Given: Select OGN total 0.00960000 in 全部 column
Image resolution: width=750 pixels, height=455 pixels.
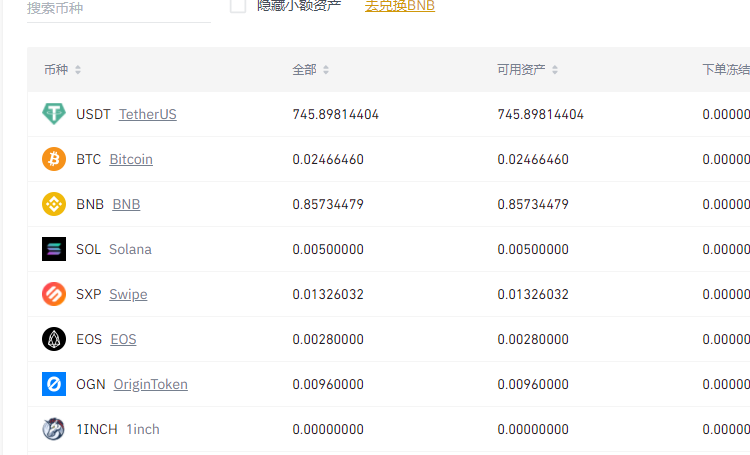Looking at the screenshot, I should coord(328,384).
